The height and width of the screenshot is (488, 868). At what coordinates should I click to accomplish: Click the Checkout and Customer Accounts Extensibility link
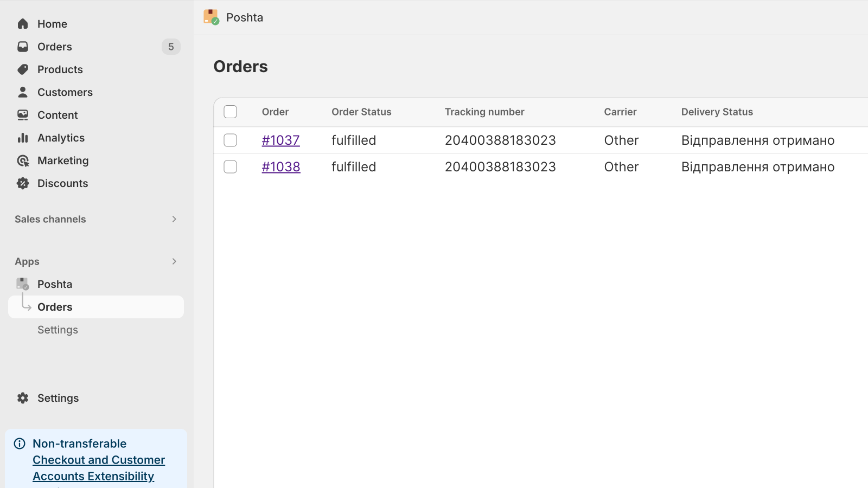[98, 467]
